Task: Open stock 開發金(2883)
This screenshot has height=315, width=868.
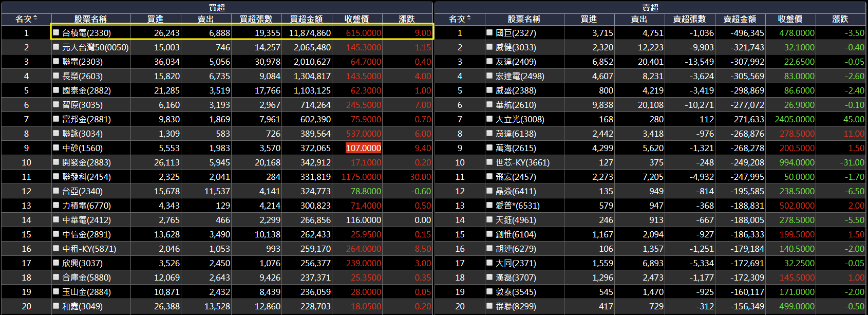Action: (86, 162)
